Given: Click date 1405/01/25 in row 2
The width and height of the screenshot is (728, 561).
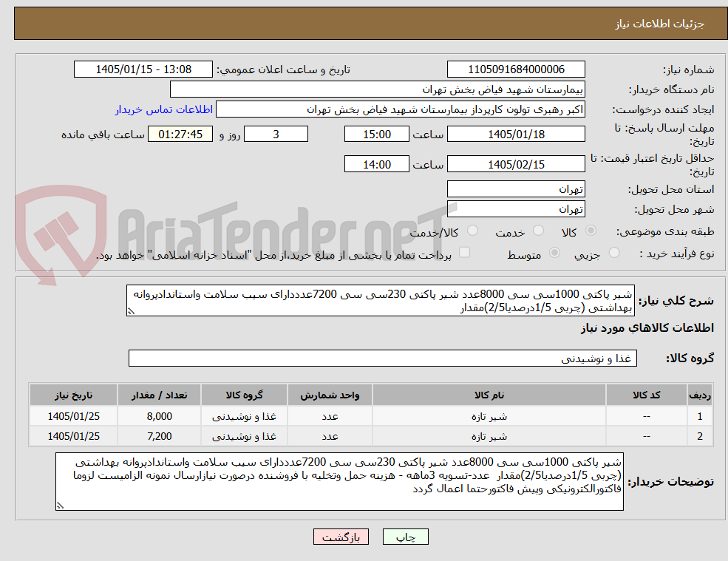Looking at the screenshot, I should pyautogui.click(x=73, y=436).
